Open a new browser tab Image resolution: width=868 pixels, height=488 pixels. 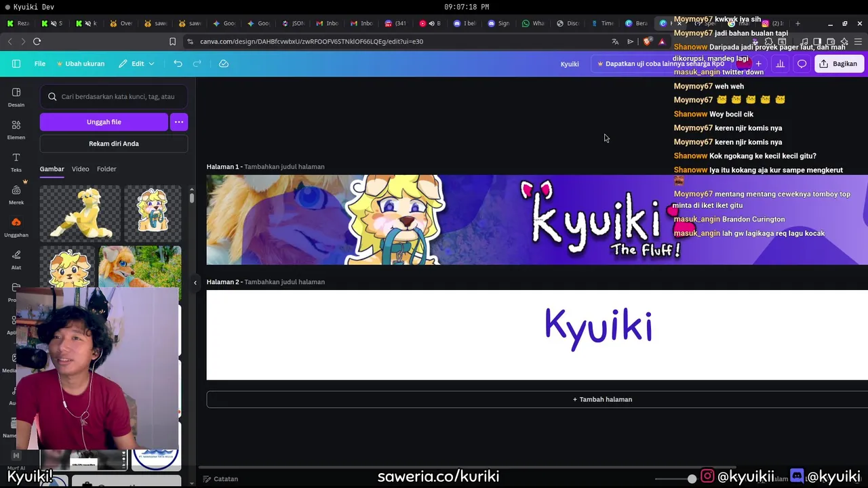[797, 23]
